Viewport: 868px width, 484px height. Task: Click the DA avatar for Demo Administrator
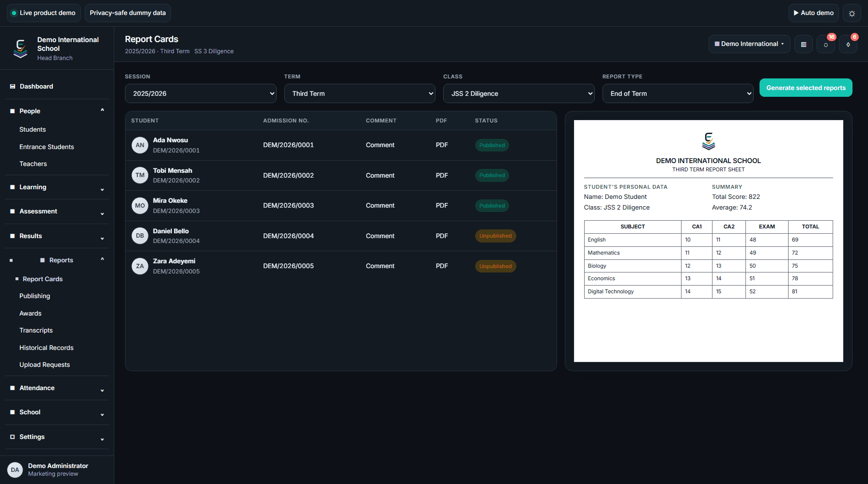15,470
